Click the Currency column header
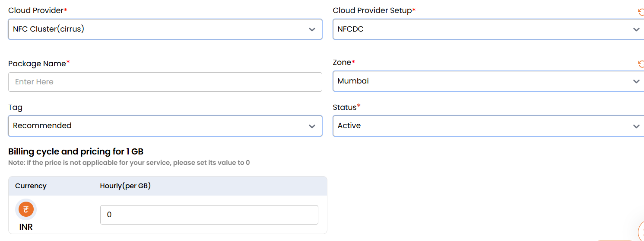644x241 pixels. click(x=31, y=186)
